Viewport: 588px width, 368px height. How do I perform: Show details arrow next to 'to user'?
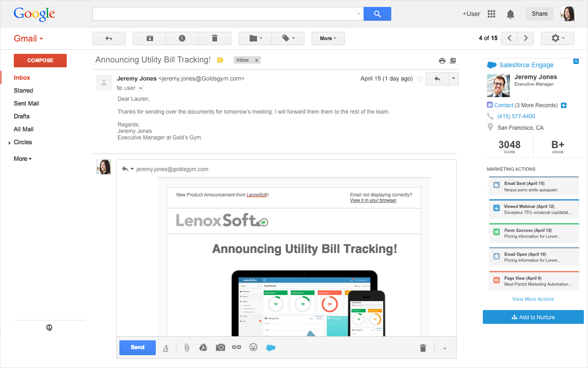coord(141,88)
